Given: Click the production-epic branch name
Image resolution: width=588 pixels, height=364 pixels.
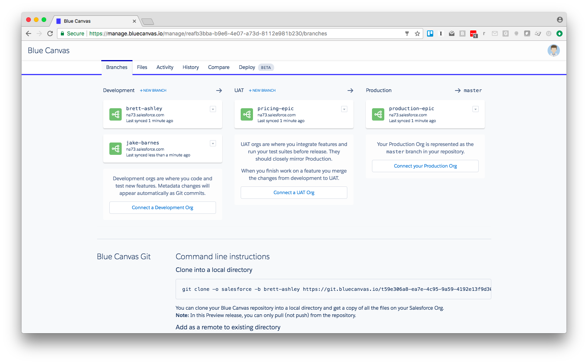Looking at the screenshot, I should point(412,109).
